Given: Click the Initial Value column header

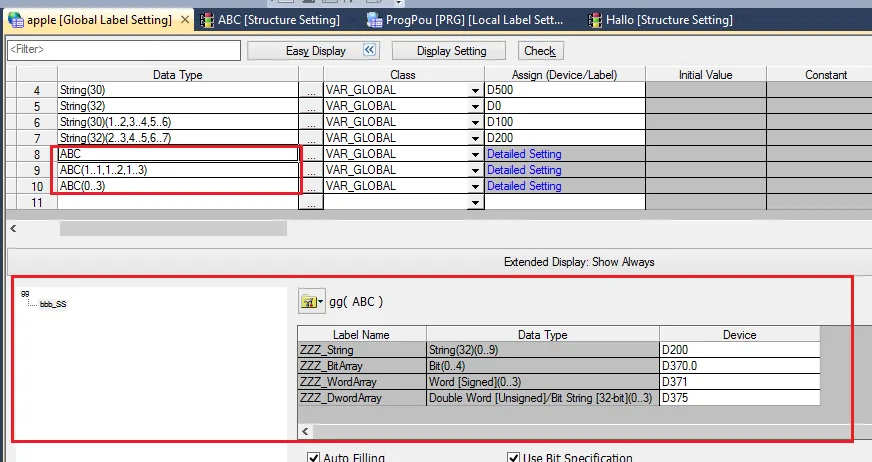Looking at the screenshot, I should (x=705, y=74).
